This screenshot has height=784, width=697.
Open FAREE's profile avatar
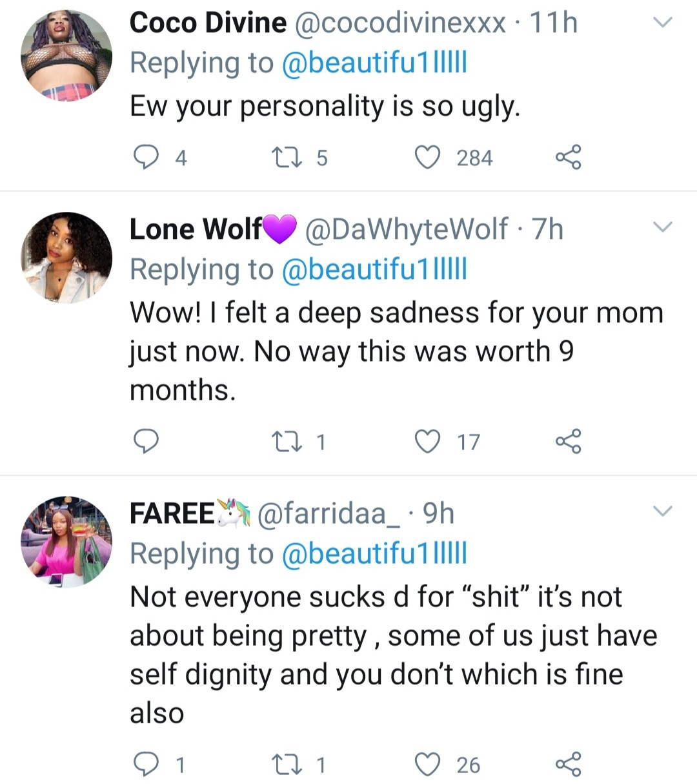tap(66, 542)
